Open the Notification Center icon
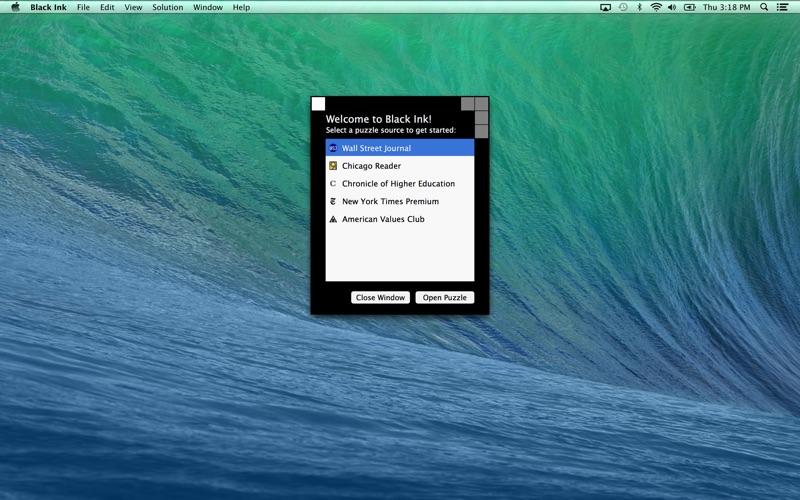 click(783, 7)
